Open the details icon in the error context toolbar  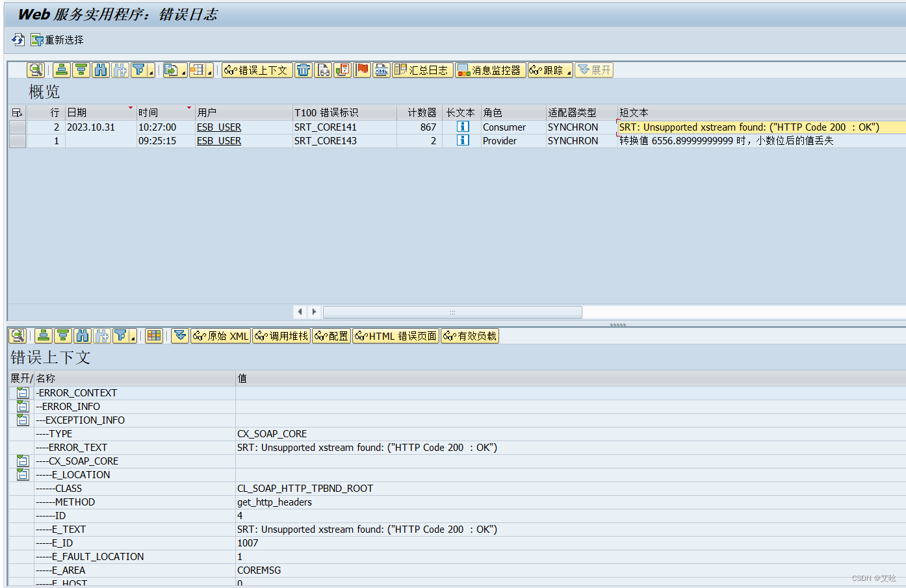(18, 336)
